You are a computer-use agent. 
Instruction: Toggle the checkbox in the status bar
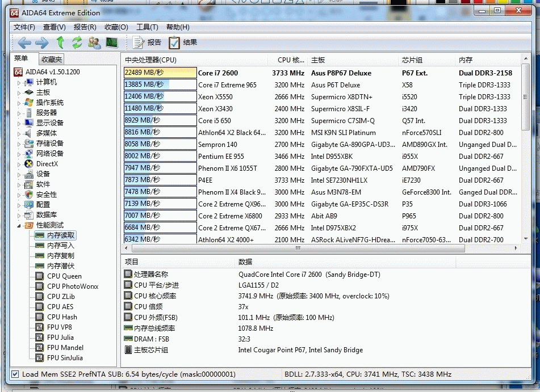(15, 374)
